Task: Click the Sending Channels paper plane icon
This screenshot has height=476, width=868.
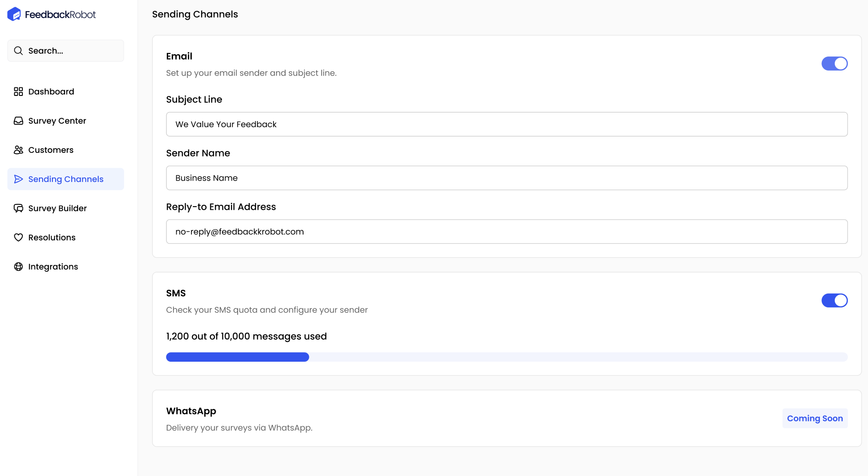Action: (18, 179)
